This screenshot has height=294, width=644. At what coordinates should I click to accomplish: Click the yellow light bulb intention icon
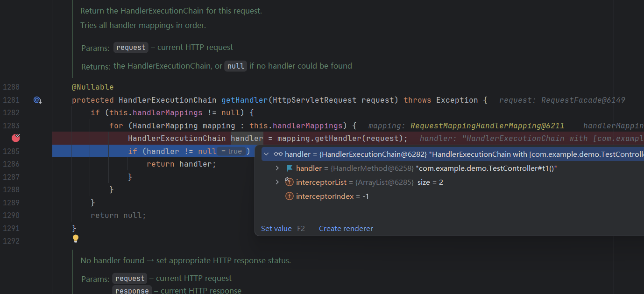click(76, 239)
